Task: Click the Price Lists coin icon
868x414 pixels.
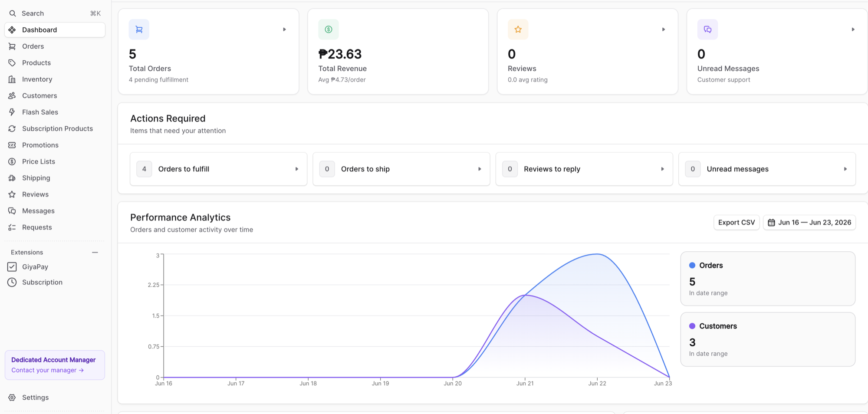Action: pyautogui.click(x=12, y=161)
